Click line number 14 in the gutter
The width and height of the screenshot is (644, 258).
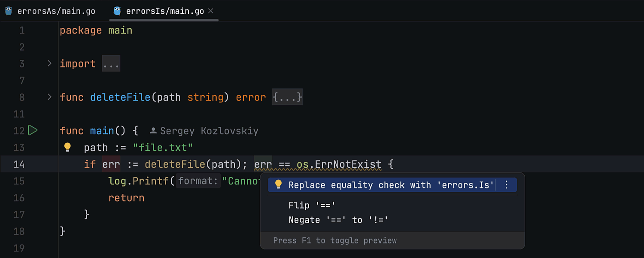pos(19,164)
